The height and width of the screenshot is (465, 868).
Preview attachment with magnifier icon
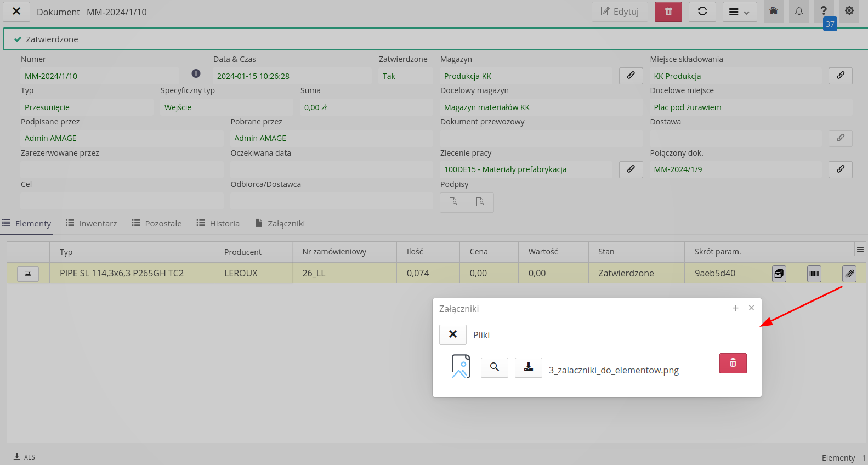(x=494, y=367)
